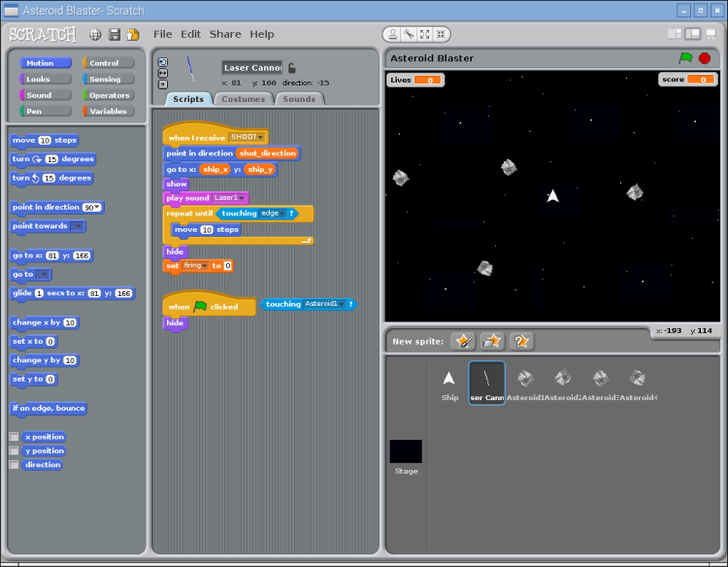The height and width of the screenshot is (567, 728).
Task: Select the Asteroid3 sprite
Action: (600, 384)
